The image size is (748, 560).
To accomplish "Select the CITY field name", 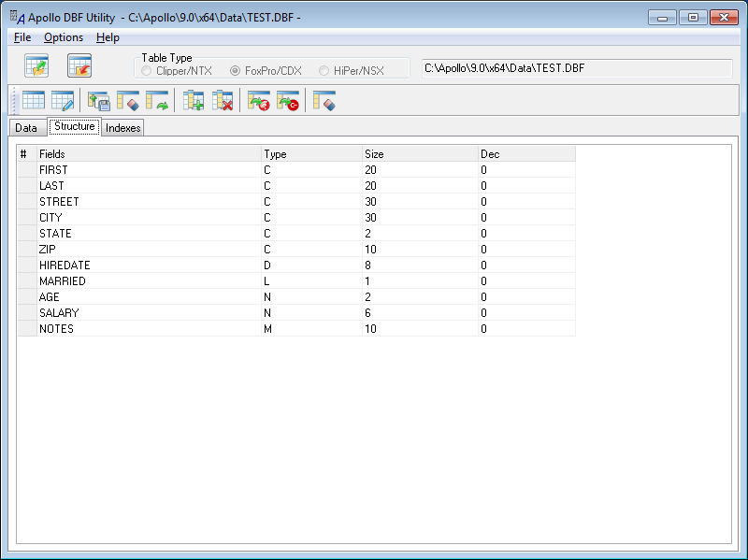I will (50, 218).
